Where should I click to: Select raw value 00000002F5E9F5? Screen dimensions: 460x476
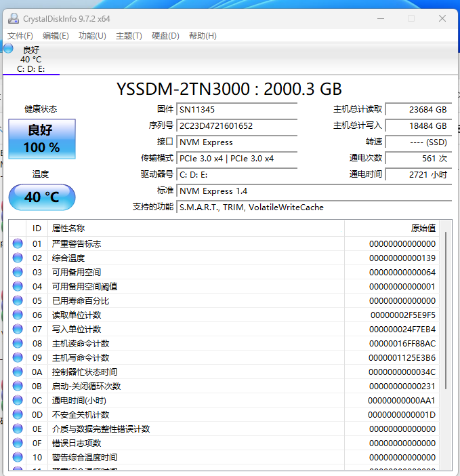click(403, 315)
